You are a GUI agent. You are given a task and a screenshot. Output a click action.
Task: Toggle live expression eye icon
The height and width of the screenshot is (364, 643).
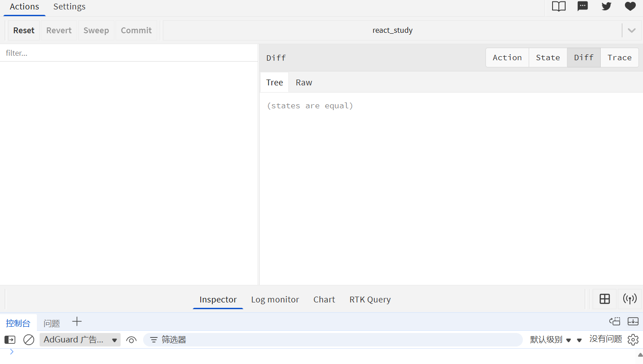131,340
